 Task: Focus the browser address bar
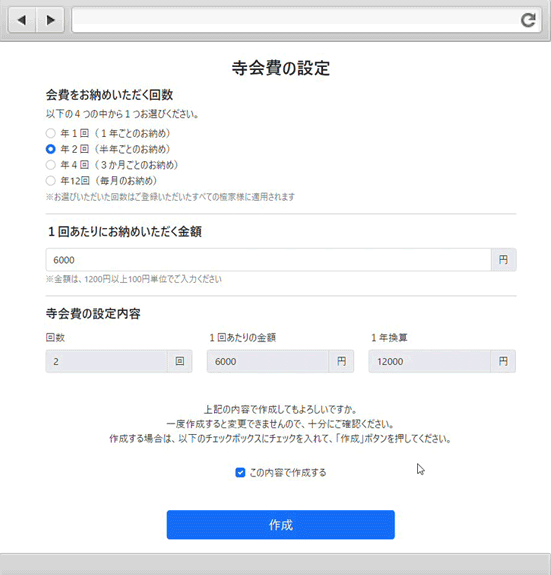click(295, 20)
